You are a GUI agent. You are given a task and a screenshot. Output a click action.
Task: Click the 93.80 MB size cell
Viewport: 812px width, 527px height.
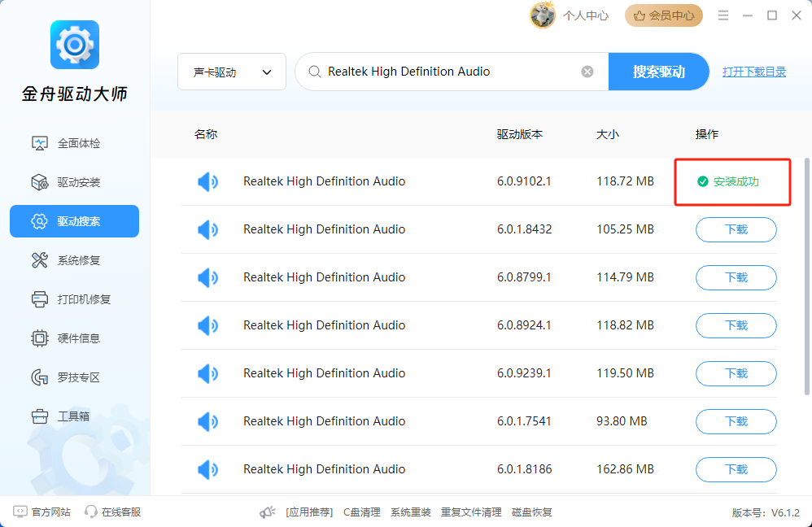click(622, 421)
